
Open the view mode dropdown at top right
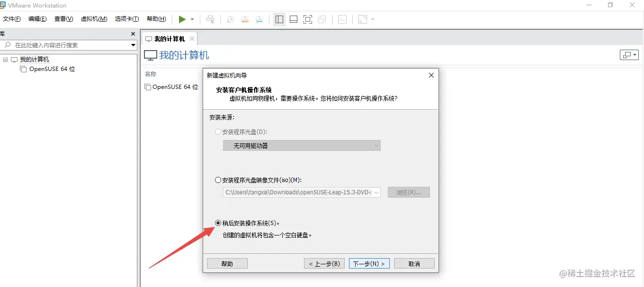click(629, 55)
